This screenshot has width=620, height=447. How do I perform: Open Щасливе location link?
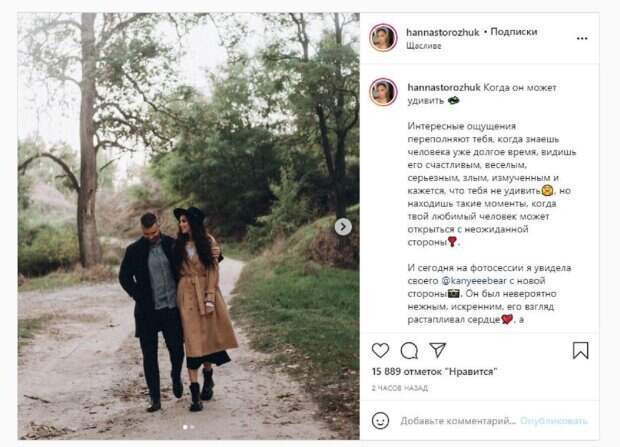(x=423, y=46)
